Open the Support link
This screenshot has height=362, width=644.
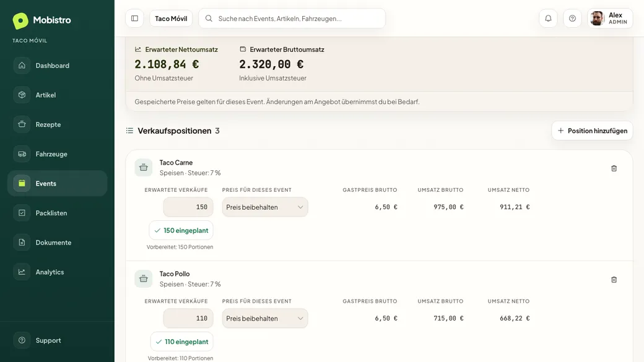click(x=57, y=340)
